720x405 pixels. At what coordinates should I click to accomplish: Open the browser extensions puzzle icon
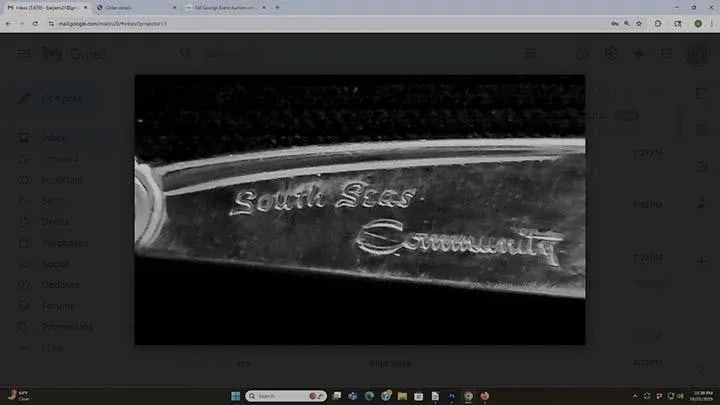658,23
